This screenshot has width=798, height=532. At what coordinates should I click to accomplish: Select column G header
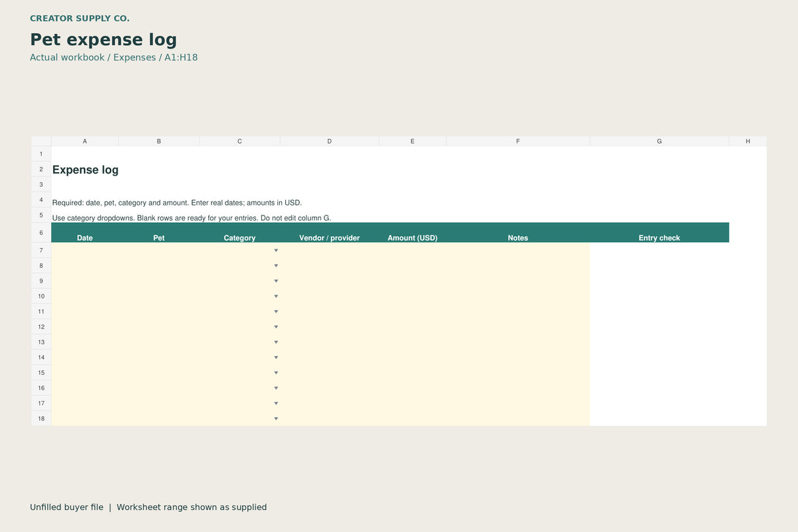click(660, 141)
